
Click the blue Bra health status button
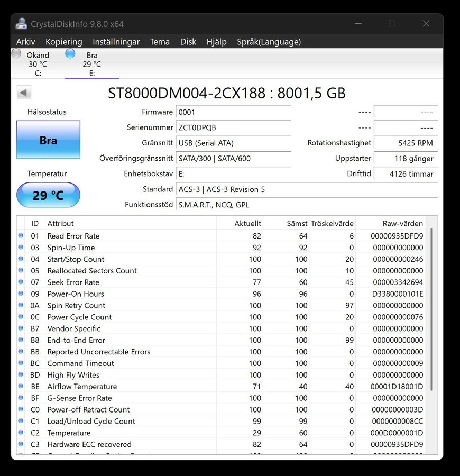click(x=48, y=140)
